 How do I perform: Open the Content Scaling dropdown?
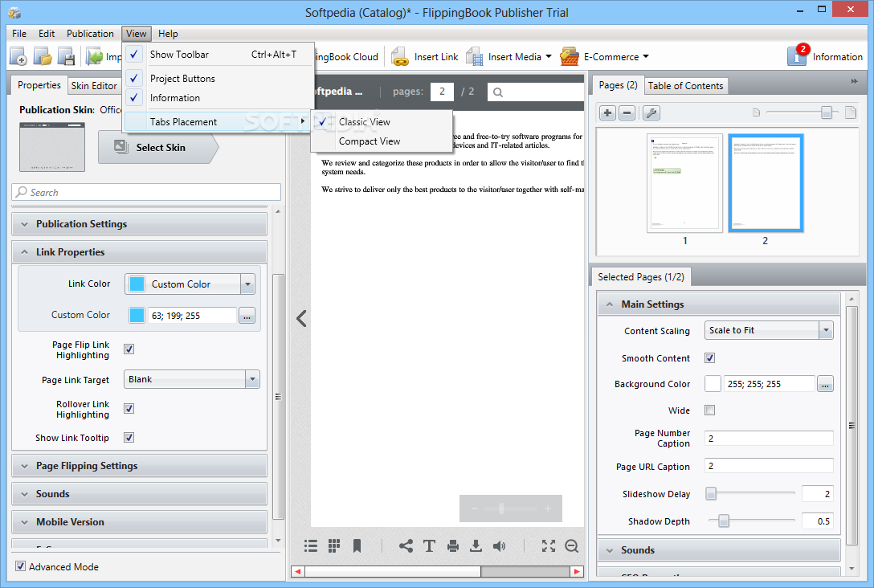[826, 330]
